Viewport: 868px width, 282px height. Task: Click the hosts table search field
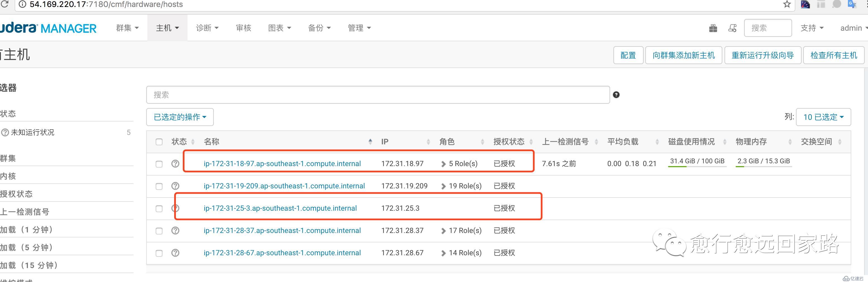378,94
